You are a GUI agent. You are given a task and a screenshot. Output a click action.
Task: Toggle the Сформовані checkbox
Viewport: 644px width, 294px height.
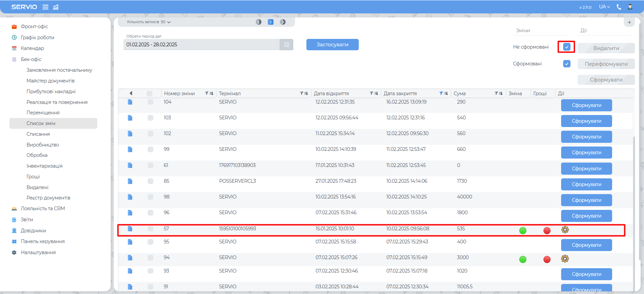coord(566,64)
